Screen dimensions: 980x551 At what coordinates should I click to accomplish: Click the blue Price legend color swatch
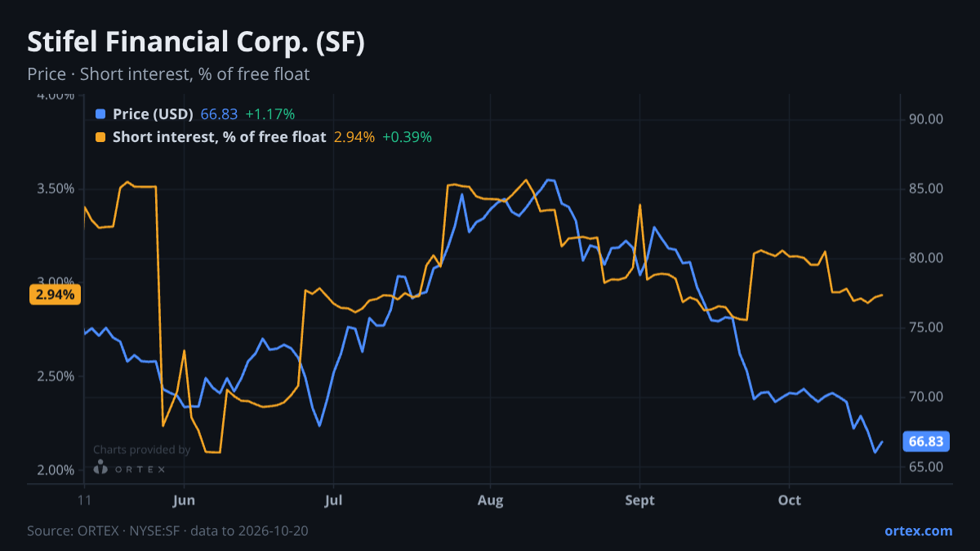click(100, 114)
